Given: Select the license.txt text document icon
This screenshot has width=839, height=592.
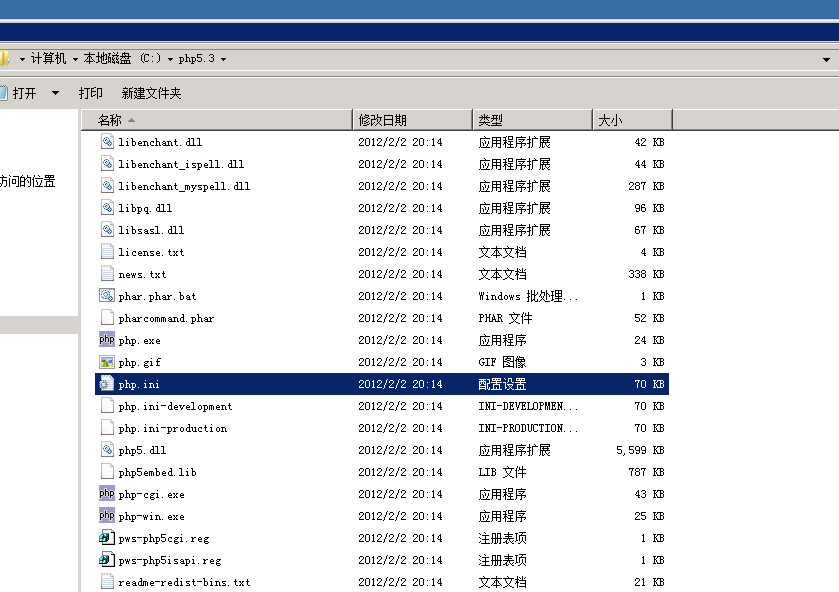Looking at the screenshot, I should 106,252.
